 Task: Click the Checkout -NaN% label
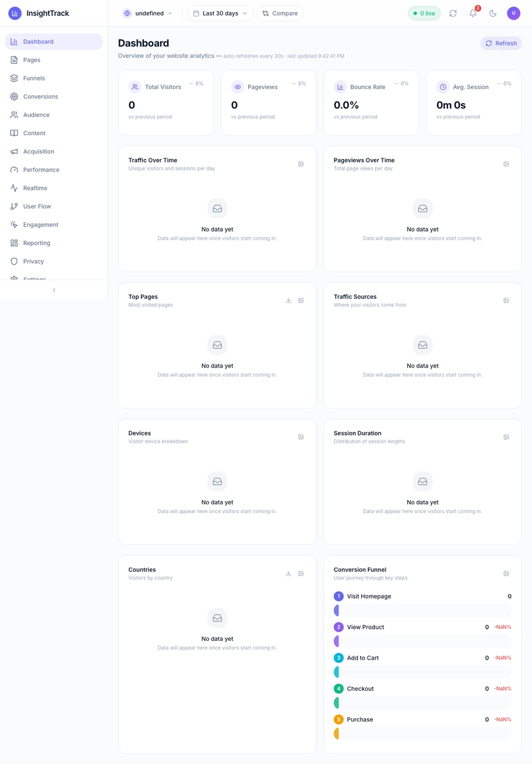click(x=503, y=689)
